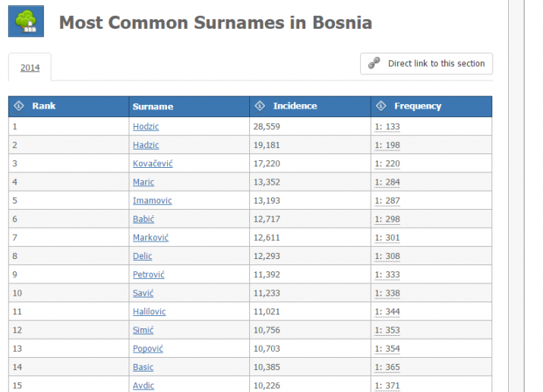Open the Hodzic surname link

(146, 127)
